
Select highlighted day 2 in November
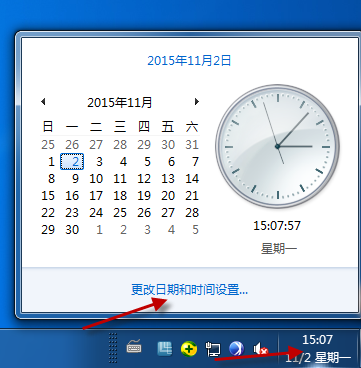point(72,162)
